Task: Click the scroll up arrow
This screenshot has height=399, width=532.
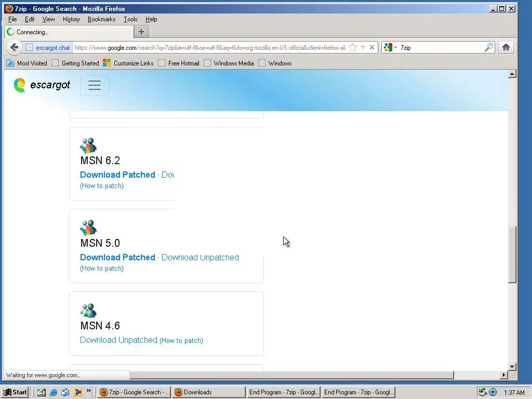Action: point(512,74)
